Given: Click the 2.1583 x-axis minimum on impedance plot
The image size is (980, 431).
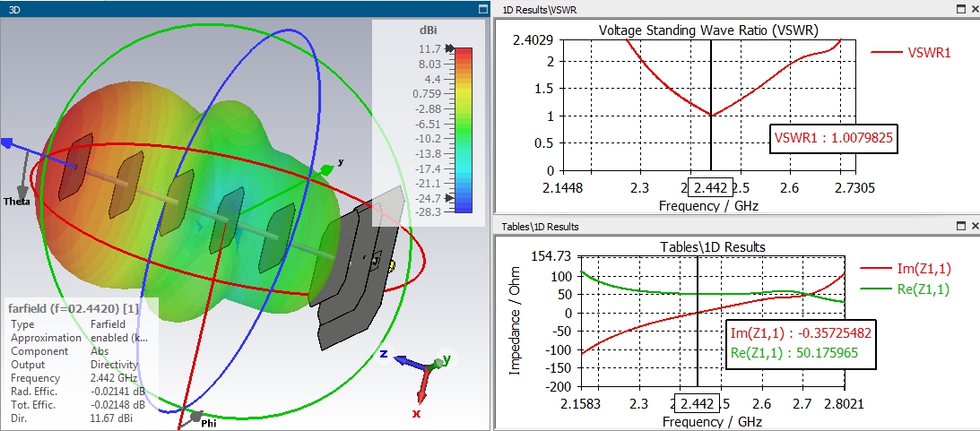Looking at the screenshot, I should coord(579,403).
